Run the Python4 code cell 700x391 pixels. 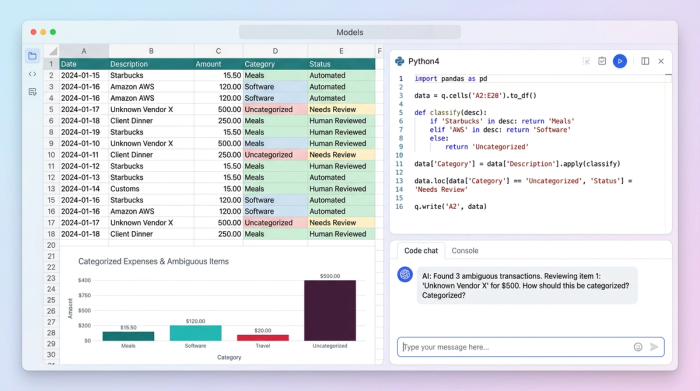pyautogui.click(x=620, y=61)
